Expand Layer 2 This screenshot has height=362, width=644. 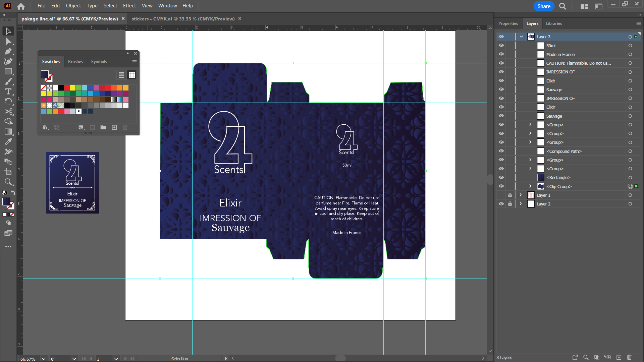[x=521, y=204]
